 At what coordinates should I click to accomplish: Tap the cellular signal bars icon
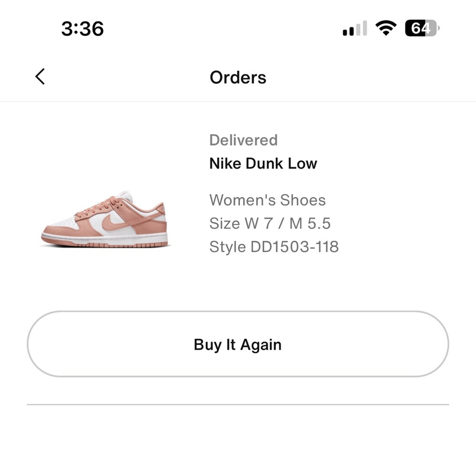(x=354, y=29)
